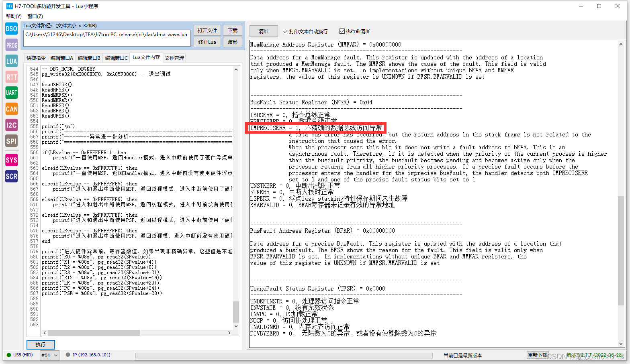Image resolution: width=630 pixels, height=364 pixels.
Task: Click the 终止Lua button
Action: (x=207, y=42)
